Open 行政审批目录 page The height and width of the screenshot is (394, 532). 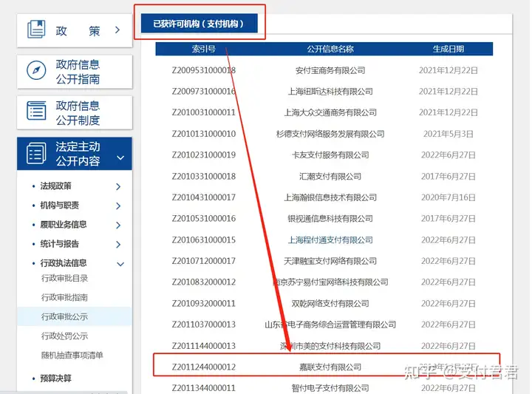64,278
